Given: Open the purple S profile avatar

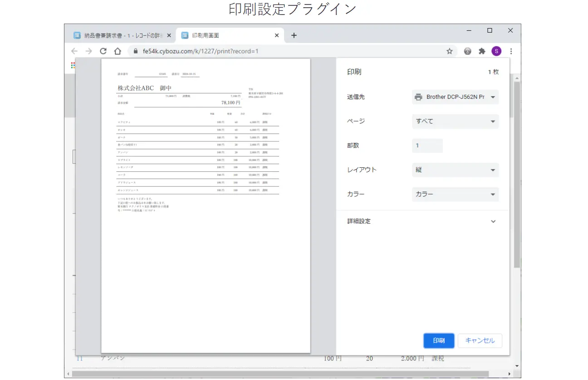Looking at the screenshot, I should [496, 51].
